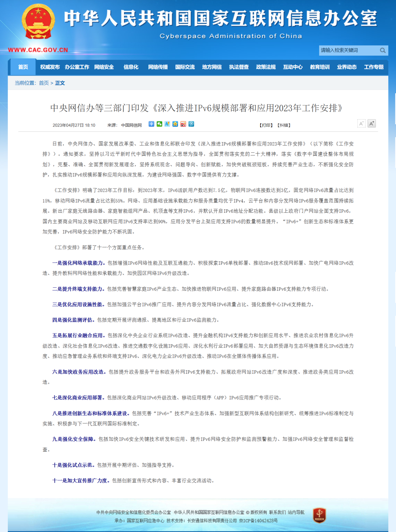This screenshot has height=532, width=396.
Task: Click 首页 in the breadcrumb path
Action: [x=44, y=83]
